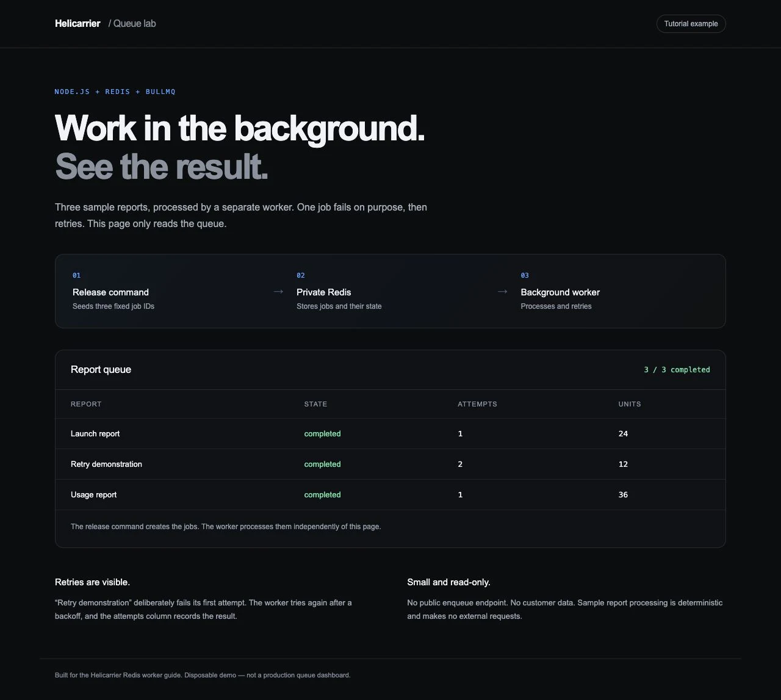781x700 pixels.
Task: Select the Private Redis step
Action: (x=324, y=292)
